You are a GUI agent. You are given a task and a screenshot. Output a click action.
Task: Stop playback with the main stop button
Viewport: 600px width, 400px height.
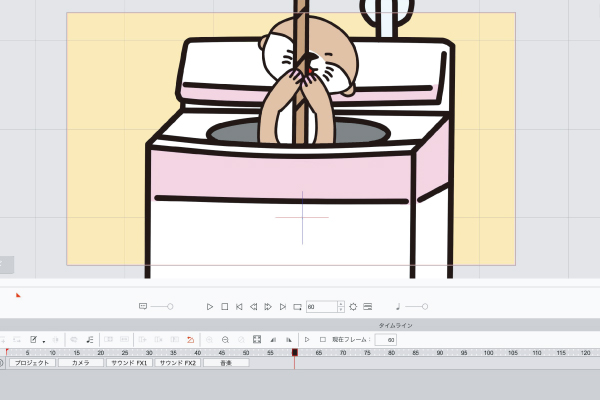pyautogui.click(x=225, y=307)
